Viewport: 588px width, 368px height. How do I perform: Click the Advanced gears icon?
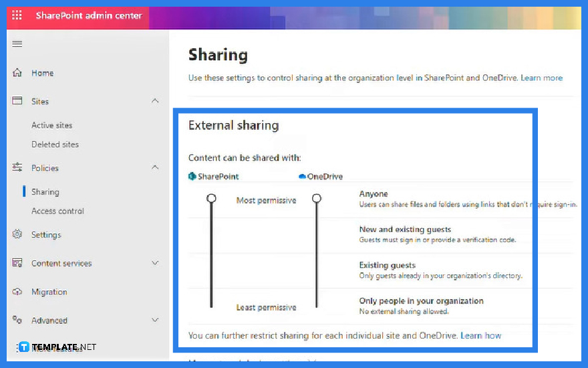tap(17, 320)
